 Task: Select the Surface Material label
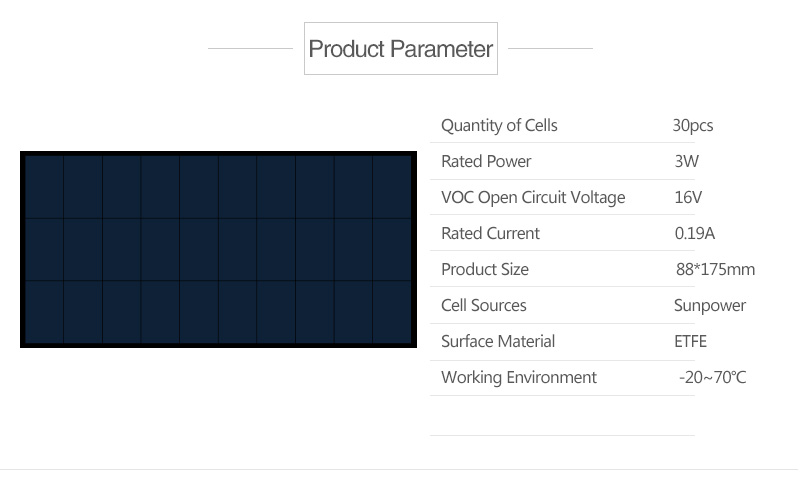point(497,341)
